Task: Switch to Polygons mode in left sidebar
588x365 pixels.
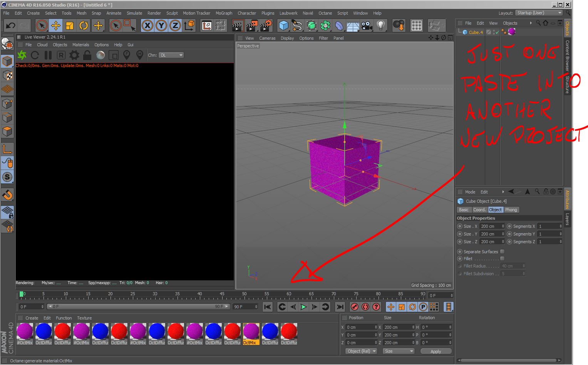Action: (x=7, y=131)
